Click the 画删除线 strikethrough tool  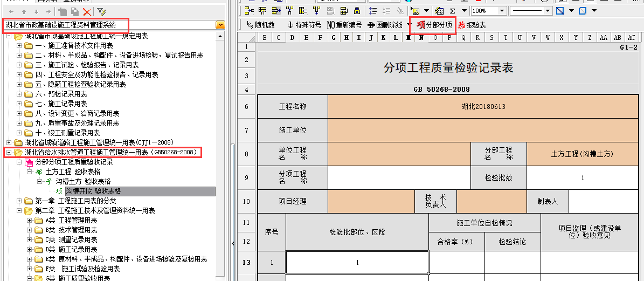coord(385,25)
